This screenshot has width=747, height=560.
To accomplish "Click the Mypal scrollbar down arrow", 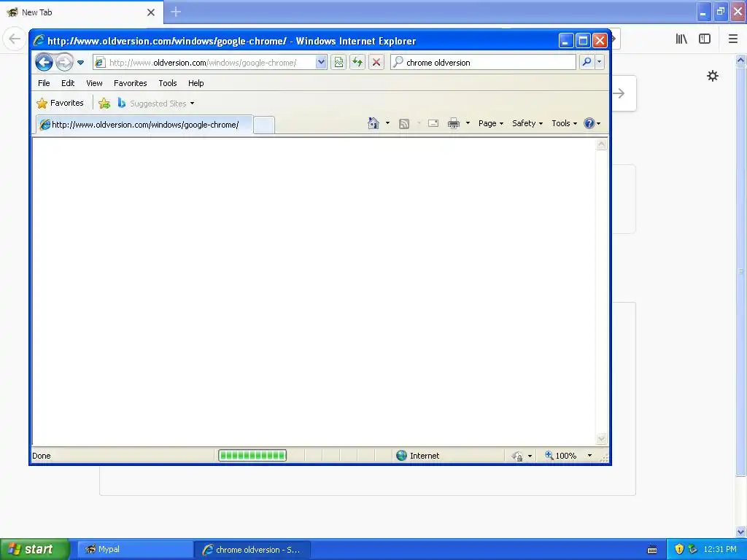I will tap(741, 532).
